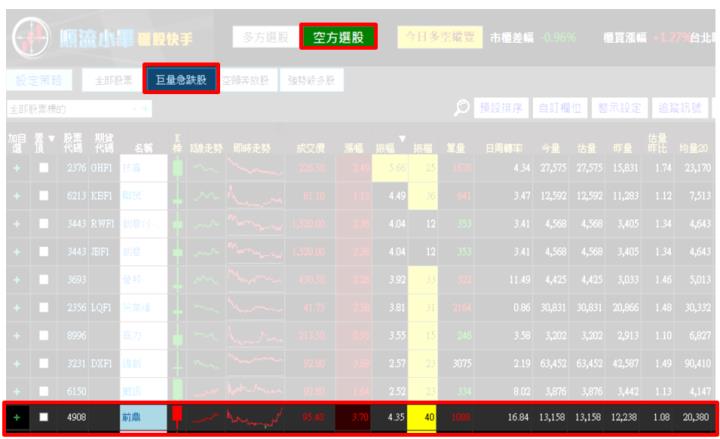Click the highlighted name cell of 4908
Image resolution: width=720 pixels, height=439 pixels.
click(143, 418)
